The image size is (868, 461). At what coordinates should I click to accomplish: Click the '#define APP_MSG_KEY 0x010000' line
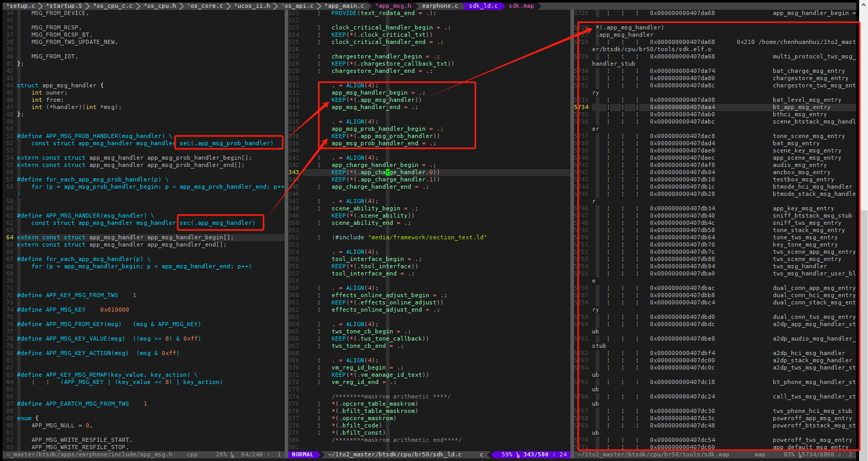73,310
